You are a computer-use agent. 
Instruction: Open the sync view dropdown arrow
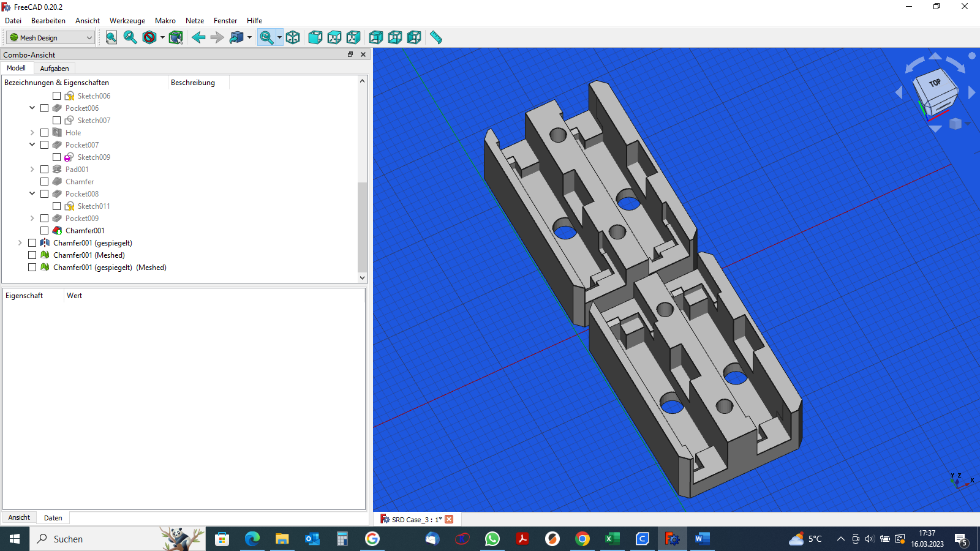(x=279, y=37)
